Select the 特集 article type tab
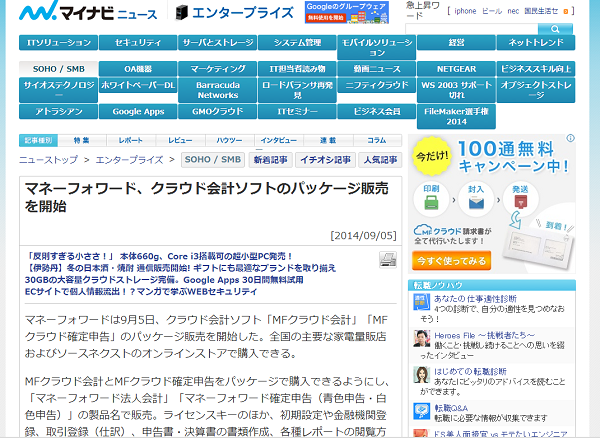The image size is (600, 438). [82, 140]
